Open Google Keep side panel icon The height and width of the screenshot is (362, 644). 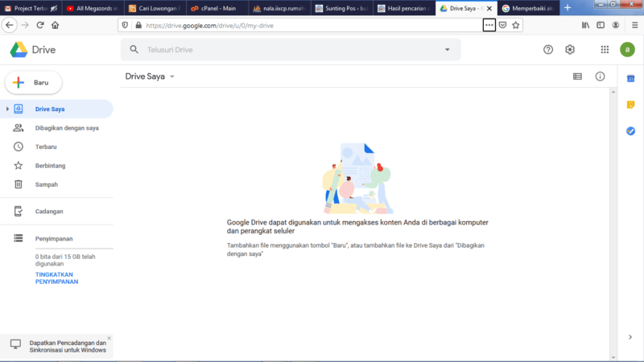631,105
